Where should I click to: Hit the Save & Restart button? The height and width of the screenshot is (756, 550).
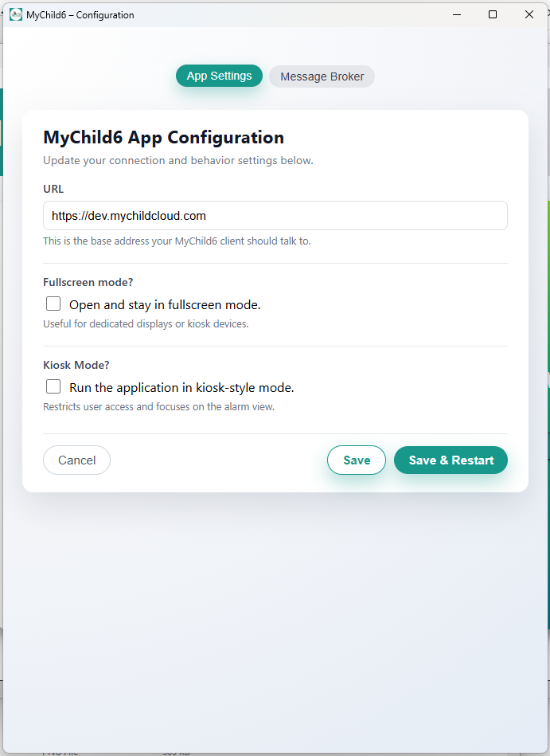(451, 460)
